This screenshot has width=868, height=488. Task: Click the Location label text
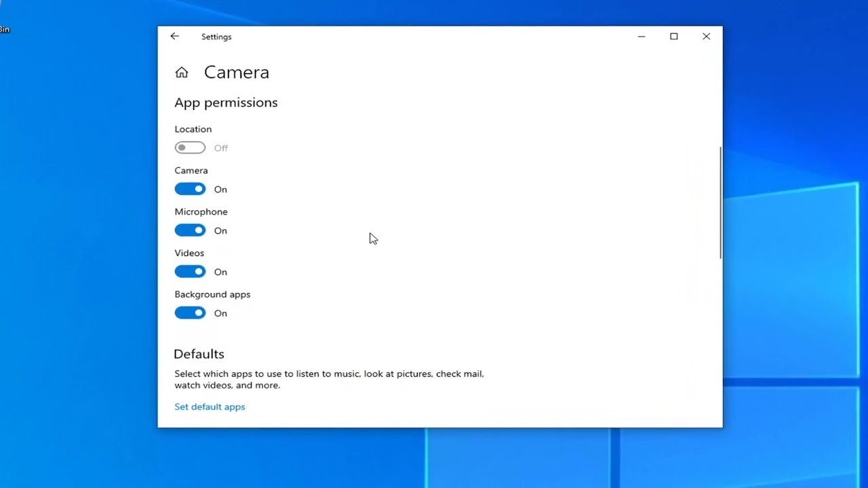[193, 129]
